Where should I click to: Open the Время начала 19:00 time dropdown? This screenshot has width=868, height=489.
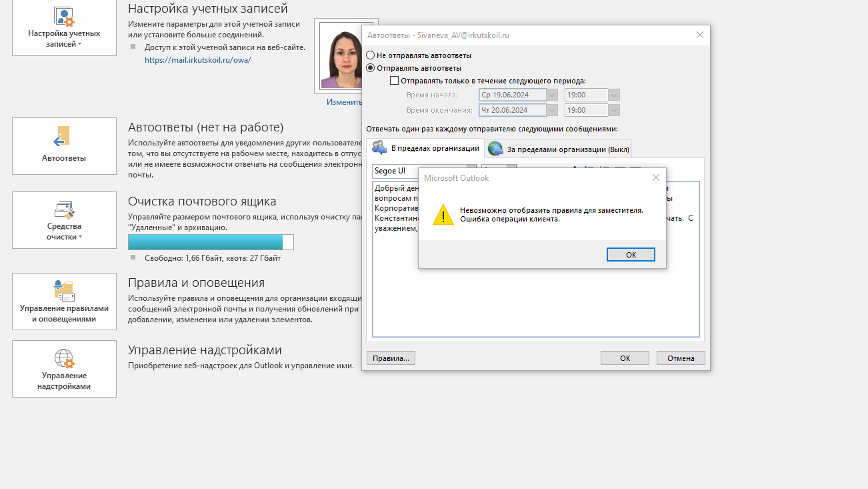pos(614,95)
